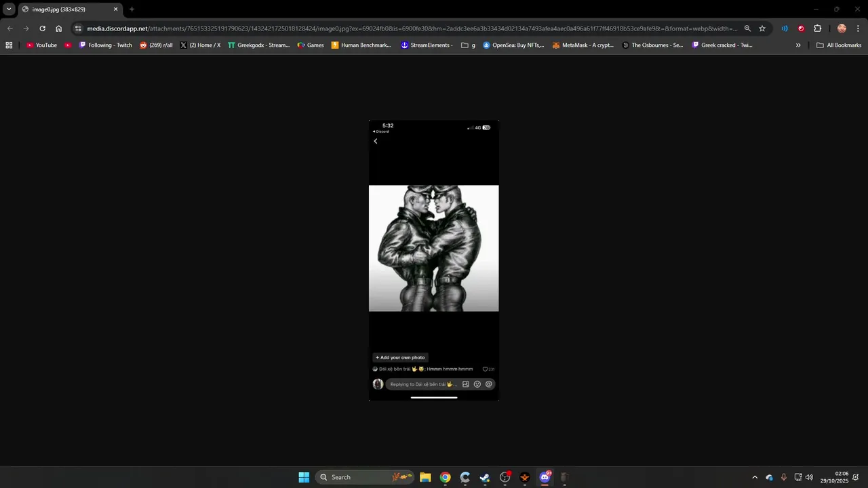The width and height of the screenshot is (868, 488).
Task: Open File Explorer from the taskbar
Action: click(x=425, y=477)
